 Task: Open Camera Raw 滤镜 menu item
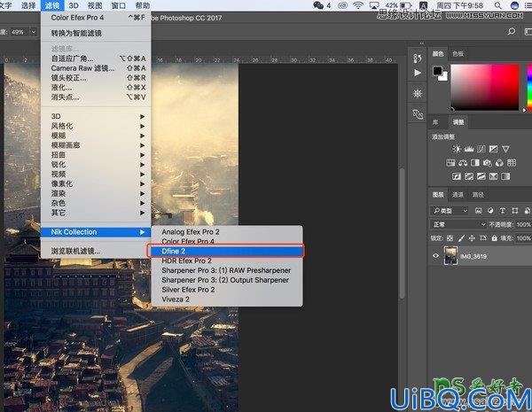(97, 68)
